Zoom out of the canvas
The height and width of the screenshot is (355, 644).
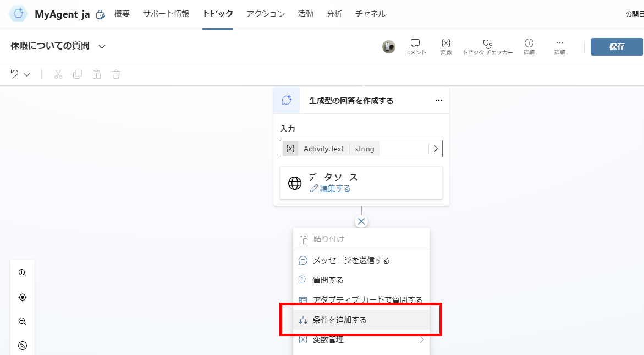point(22,321)
